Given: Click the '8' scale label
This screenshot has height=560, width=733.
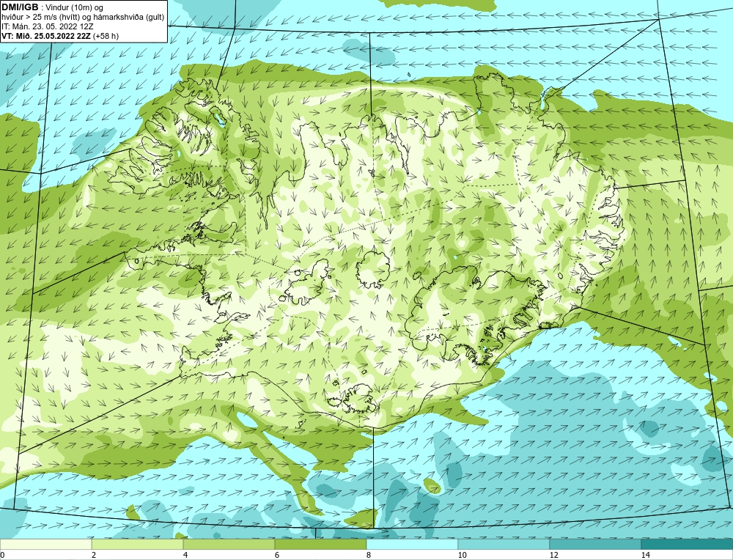Looking at the screenshot, I should (x=369, y=555).
